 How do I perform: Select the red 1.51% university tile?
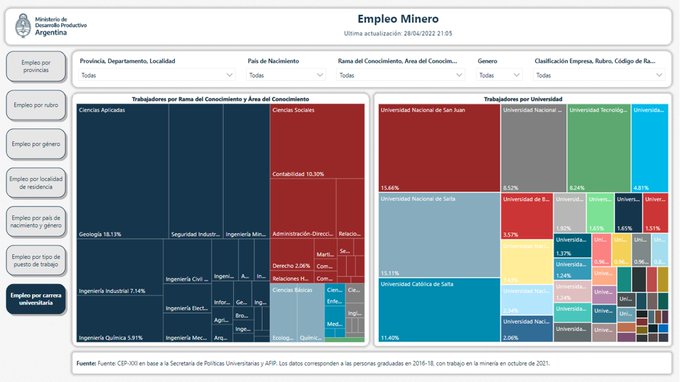click(656, 213)
